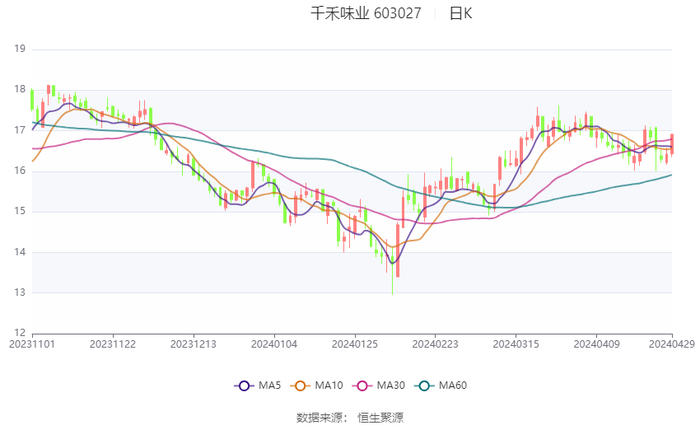Click the 20240104 date axis label

point(274,344)
